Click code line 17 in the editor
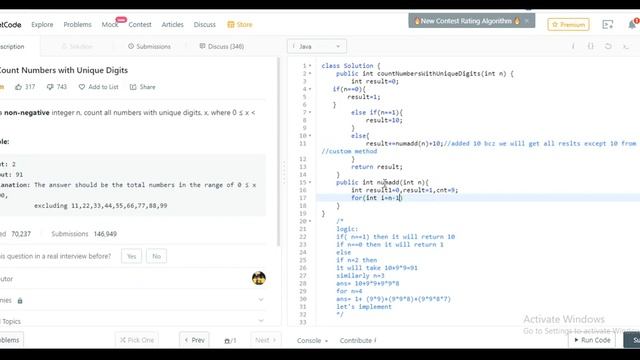640x360 pixels. click(478, 198)
